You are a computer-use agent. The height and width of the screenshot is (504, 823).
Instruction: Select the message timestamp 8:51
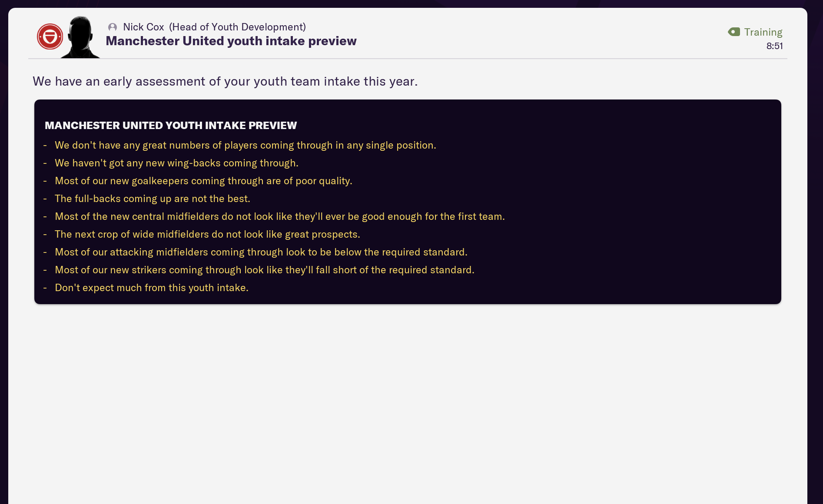click(774, 46)
